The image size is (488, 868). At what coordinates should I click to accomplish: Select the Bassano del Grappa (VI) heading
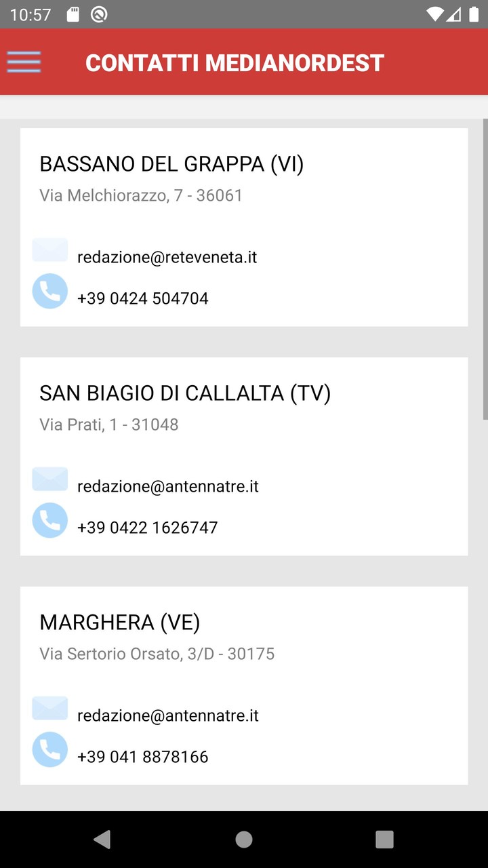pos(171,164)
